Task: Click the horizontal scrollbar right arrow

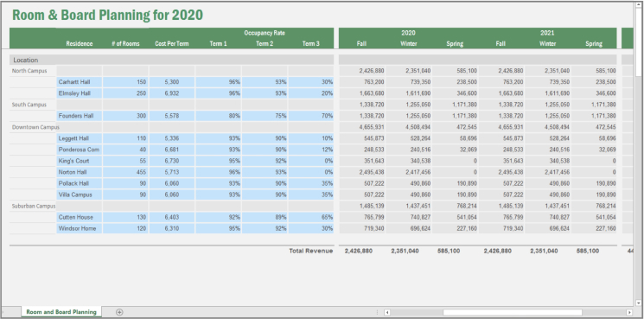Action: click(x=629, y=312)
